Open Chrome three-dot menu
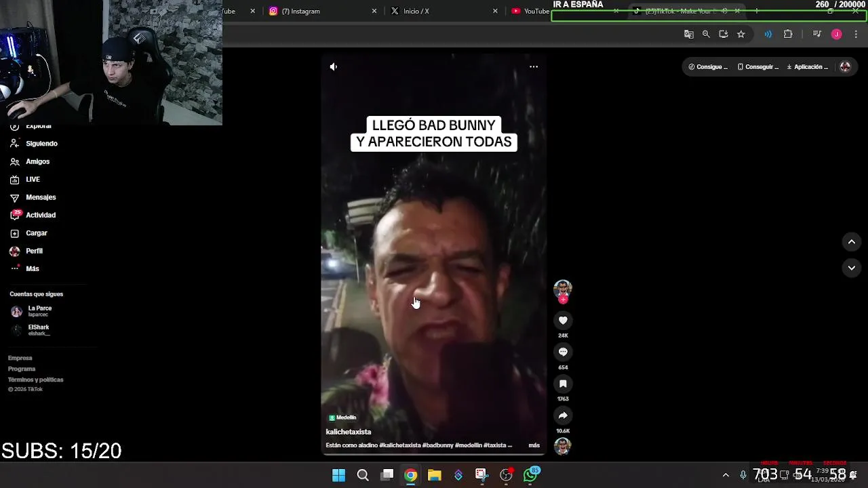 pos(856,34)
